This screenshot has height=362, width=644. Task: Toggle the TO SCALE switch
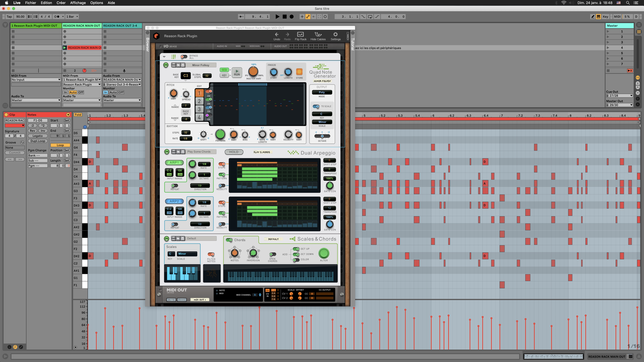316,106
